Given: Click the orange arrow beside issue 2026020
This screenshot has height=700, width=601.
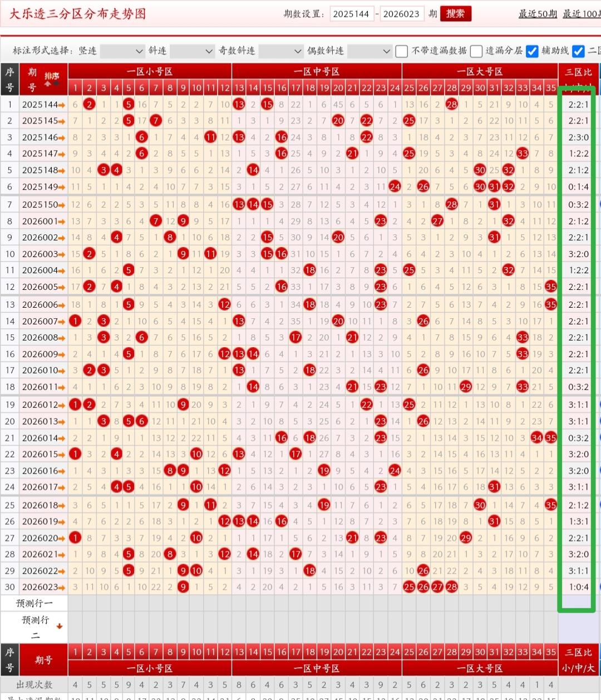Looking at the screenshot, I should [62, 539].
